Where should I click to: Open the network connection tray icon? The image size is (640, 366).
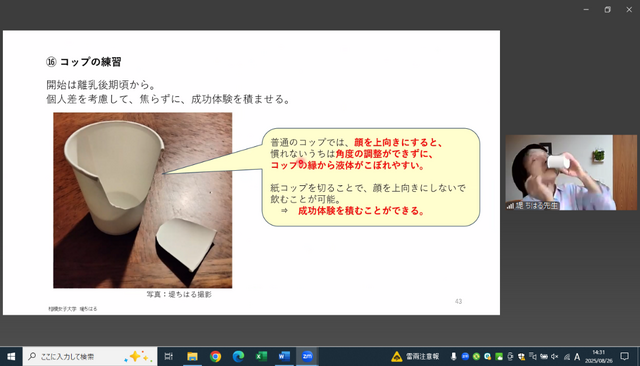(567, 357)
